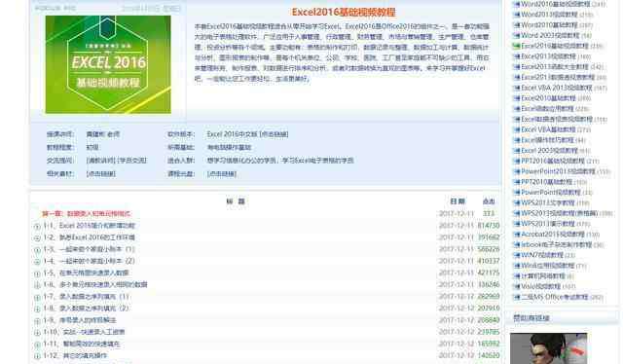The image size is (623, 364).
Task: Click the second bracketed link in third info row
Action: (x=132, y=161)
